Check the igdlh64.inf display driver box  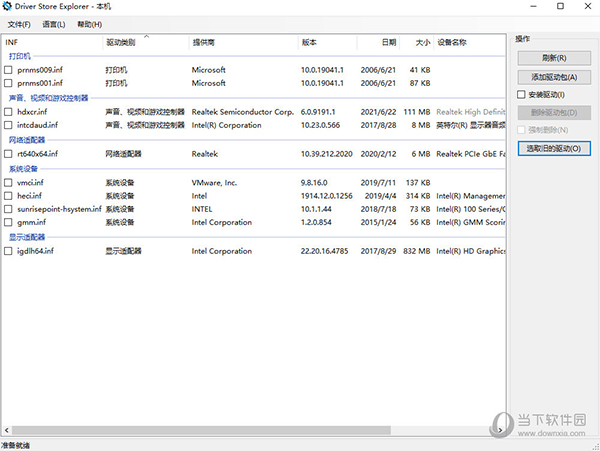coord(9,251)
